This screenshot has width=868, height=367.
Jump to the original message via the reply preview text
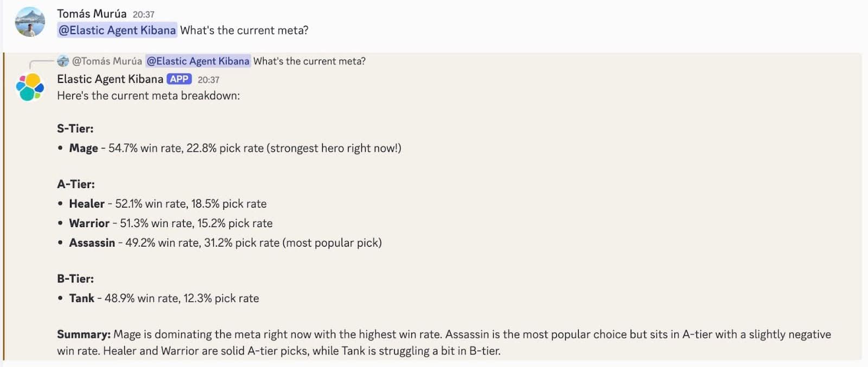point(309,61)
